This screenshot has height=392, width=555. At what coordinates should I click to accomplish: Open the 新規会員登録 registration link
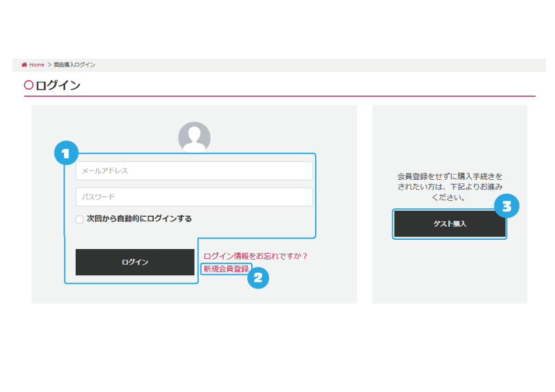pyautogui.click(x=226, y=269)
